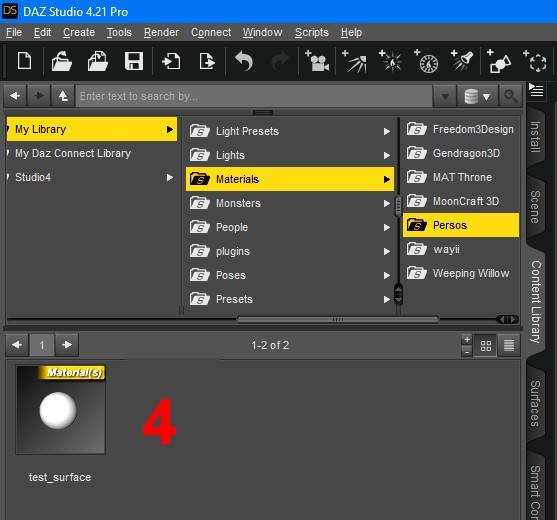Open the Window menu

click(263, 32)
